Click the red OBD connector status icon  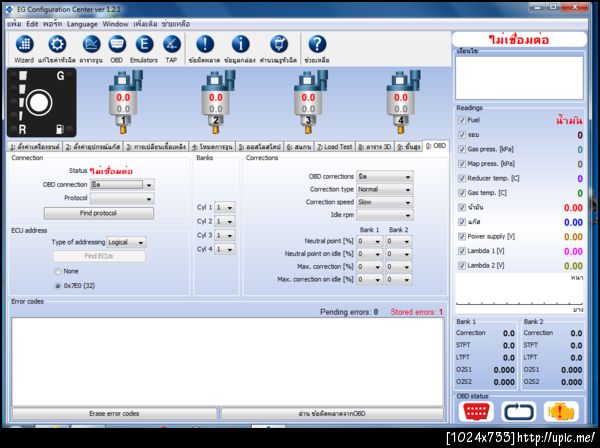coord(476,412)
